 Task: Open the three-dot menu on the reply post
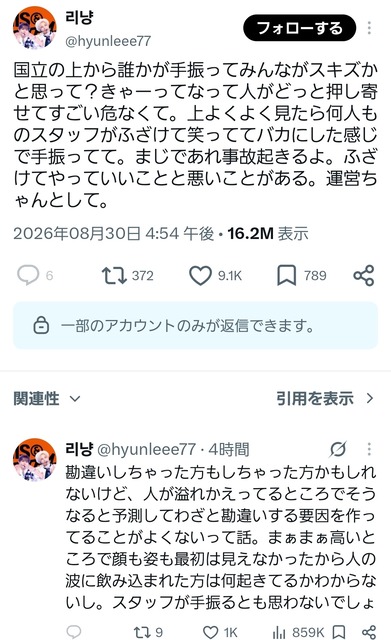point(369,449)
